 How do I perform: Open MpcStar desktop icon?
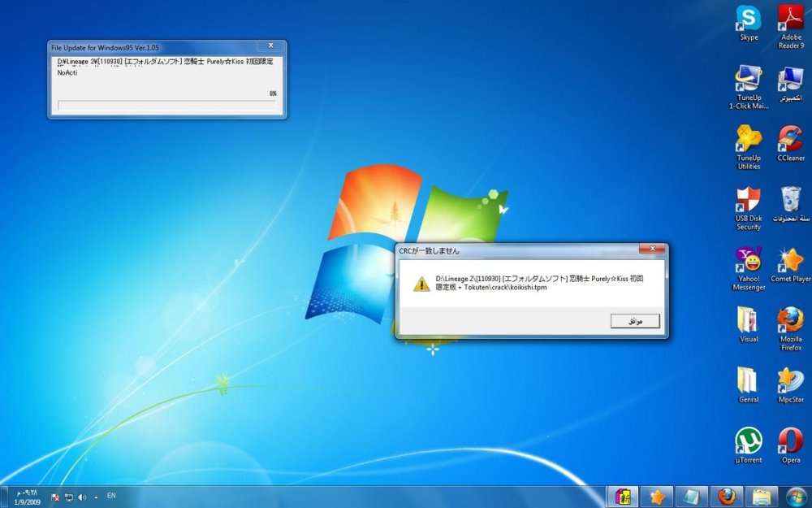[x=790, y=380]
